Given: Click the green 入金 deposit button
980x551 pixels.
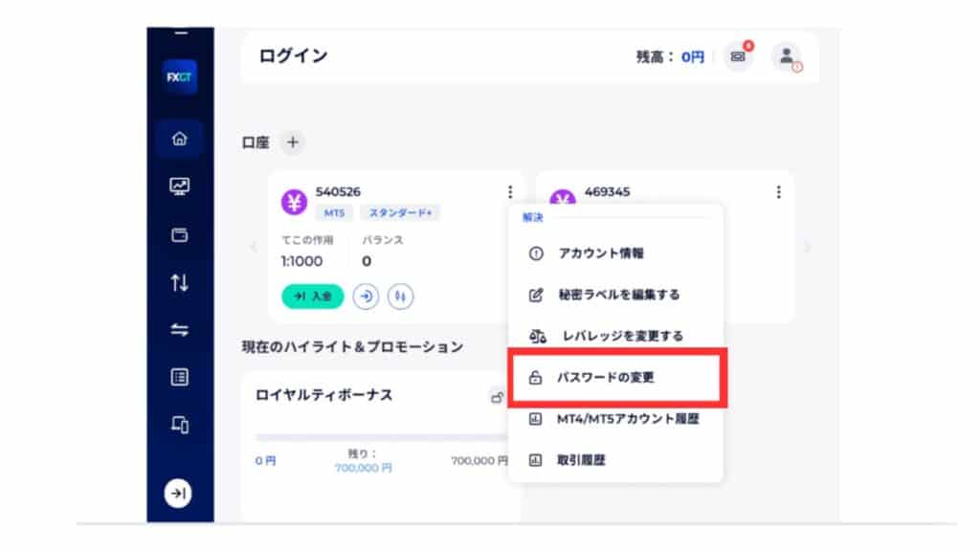Looking at the screenshot, I should (x=313, y=297).
